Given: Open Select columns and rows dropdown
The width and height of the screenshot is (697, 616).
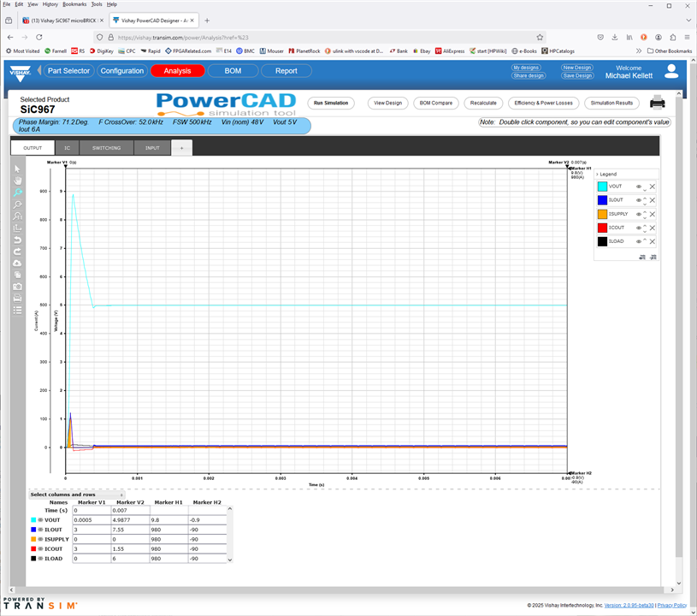Looking at the screenshot, I should point(77,495).
